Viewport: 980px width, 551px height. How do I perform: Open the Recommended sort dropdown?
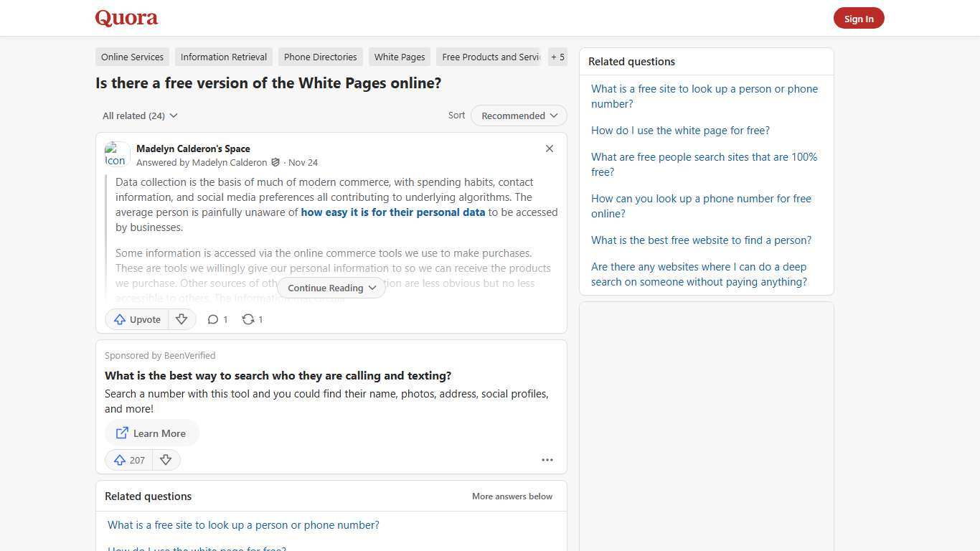[518, 116]
